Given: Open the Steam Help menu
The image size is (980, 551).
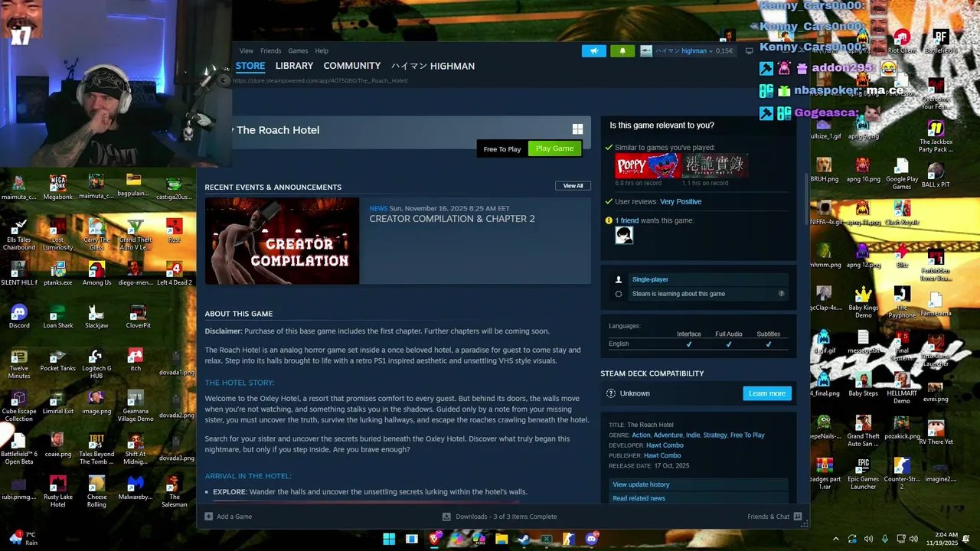Looking at the screenshot, I should point(322,51).
